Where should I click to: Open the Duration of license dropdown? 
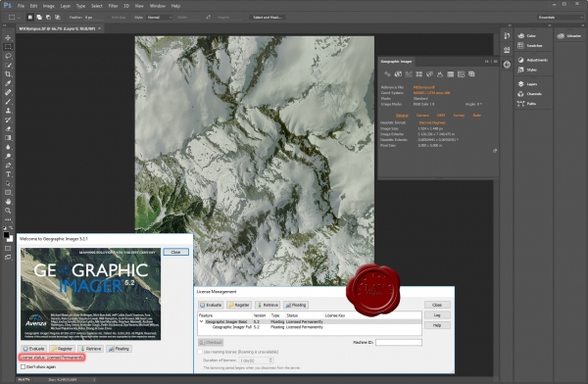257,360
